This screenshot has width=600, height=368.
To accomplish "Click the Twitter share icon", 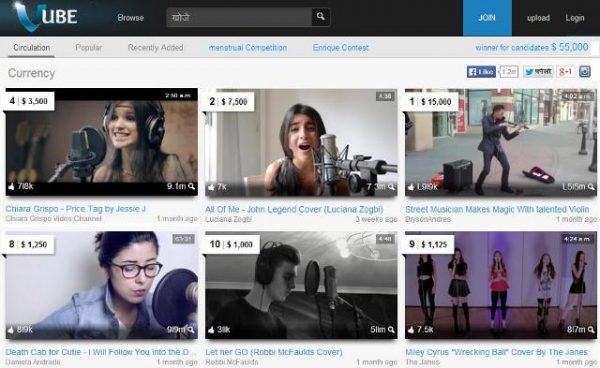I will point(538,72).
